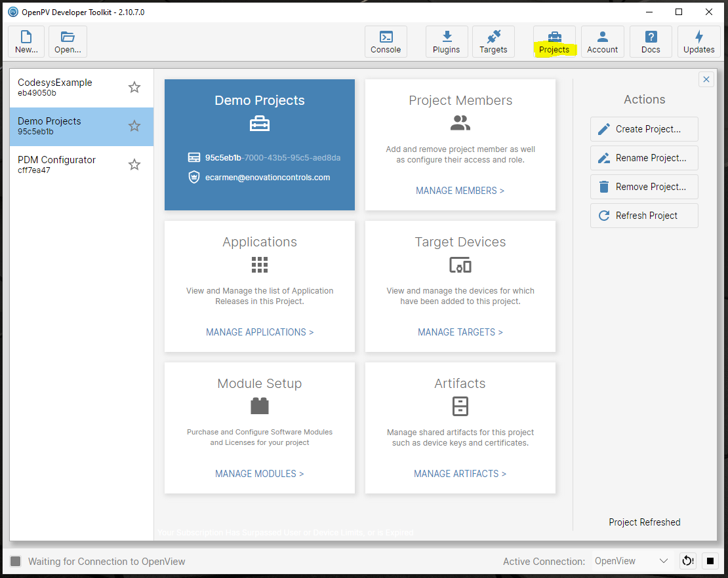Click the Project Refreshed status message
The height and width of the screenshot is (578, 728).
tap(645, 522)
